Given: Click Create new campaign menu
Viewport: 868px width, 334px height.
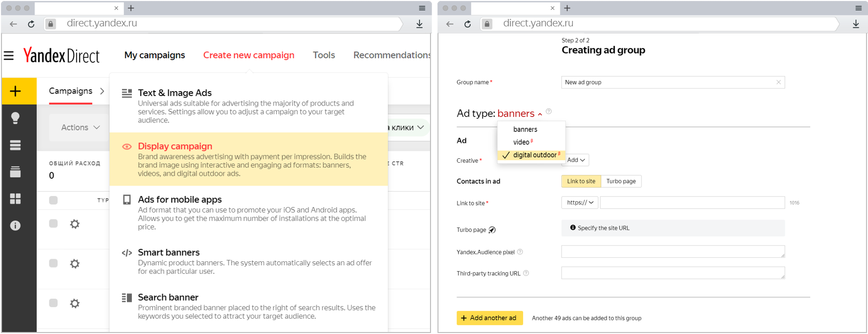Looking at the screenshot, I should [x=249, y=55].
